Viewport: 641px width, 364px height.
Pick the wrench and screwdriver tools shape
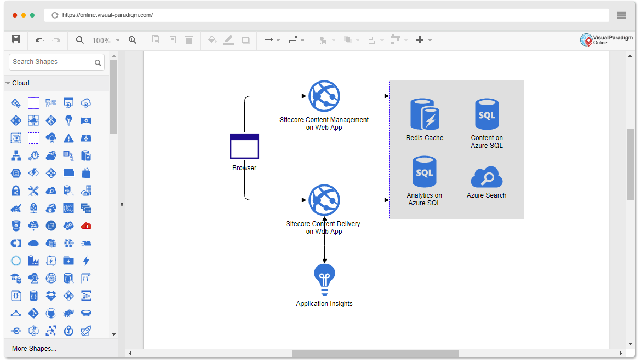click(33, 191)
